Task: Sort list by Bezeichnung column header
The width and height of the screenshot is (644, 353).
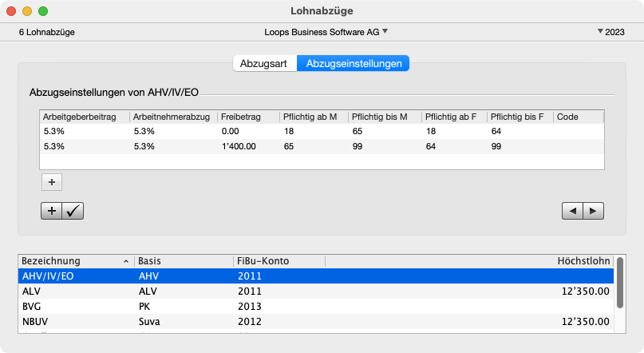Action: pos(72,261)
